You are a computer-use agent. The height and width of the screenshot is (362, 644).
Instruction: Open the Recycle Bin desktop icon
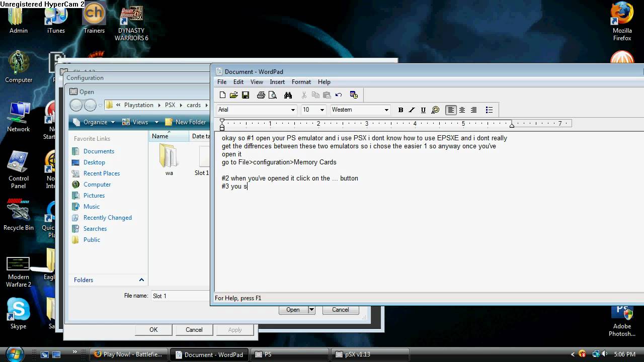(x=19, y=215)
